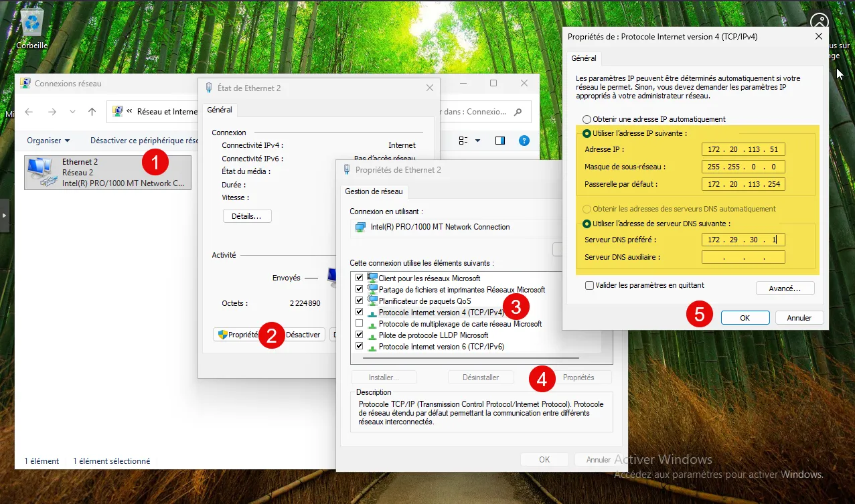Toggle the preview pane icon
This screenshot has width=855, height=504.
point(499,141)
